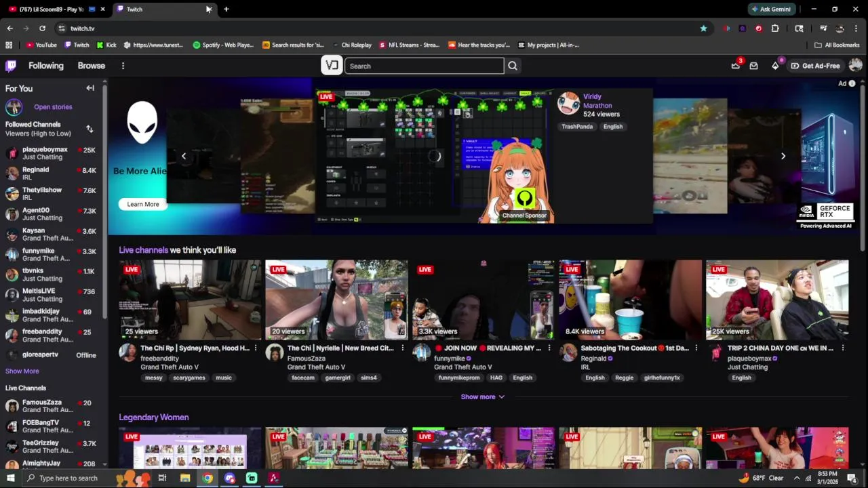Click the TrashPanda tag
868x488 pixels.
[x=577, y=126]
